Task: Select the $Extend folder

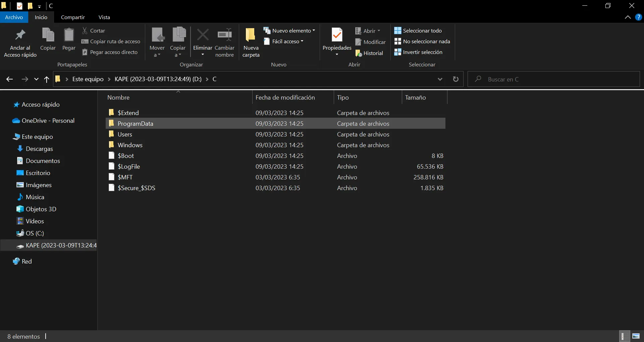Action: [x=275, y=113]
